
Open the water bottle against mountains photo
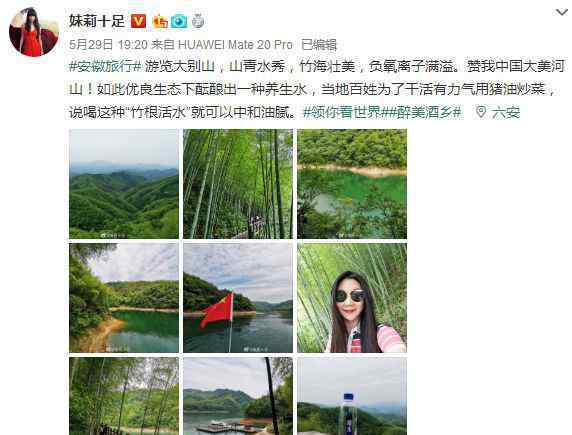(352, 396)
